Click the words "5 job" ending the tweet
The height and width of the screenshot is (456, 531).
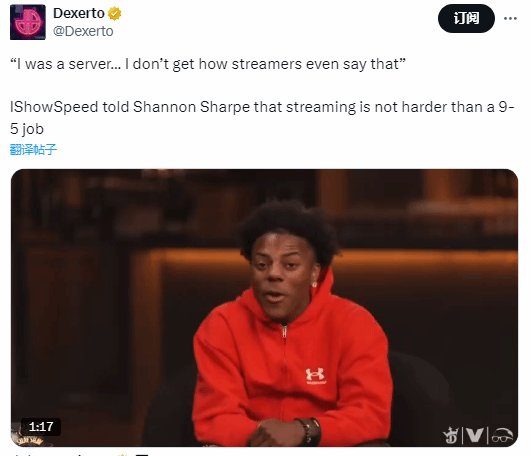point(27,129)
